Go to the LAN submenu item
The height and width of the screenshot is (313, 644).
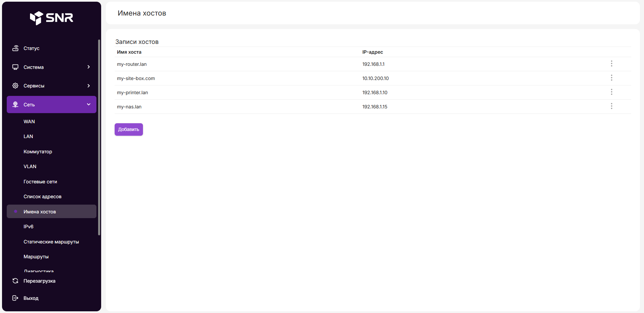point(28,136)
